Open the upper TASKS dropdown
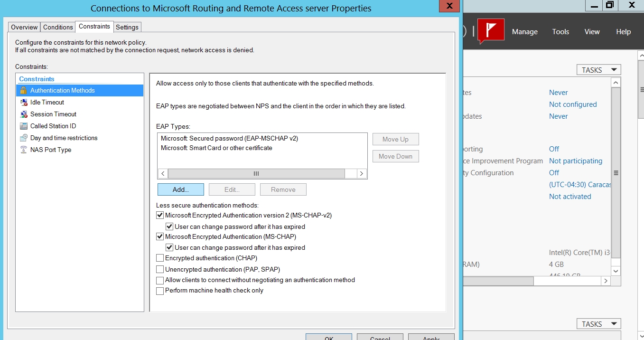Viewport: 644px width, 340px height. tap(598, 70)
